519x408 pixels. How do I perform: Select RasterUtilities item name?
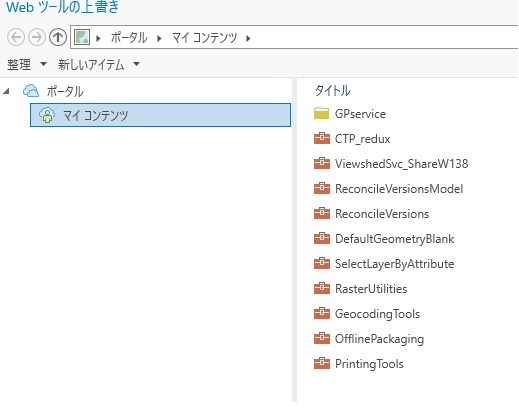pyautogui.click(x=371, y=289)
